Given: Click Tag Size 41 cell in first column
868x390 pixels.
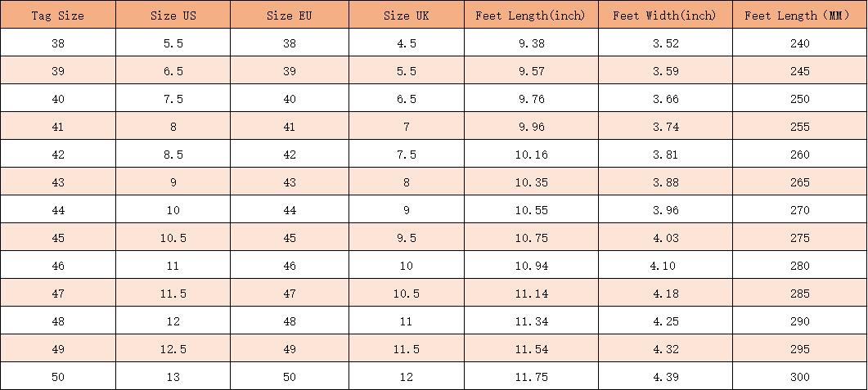Looking at the screenshot, I should pyautogui.click(x=58, y=127).
